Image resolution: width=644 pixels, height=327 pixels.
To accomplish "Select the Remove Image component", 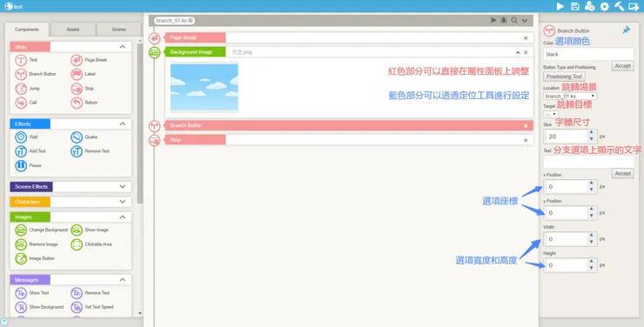I will [x=37, y=244].
